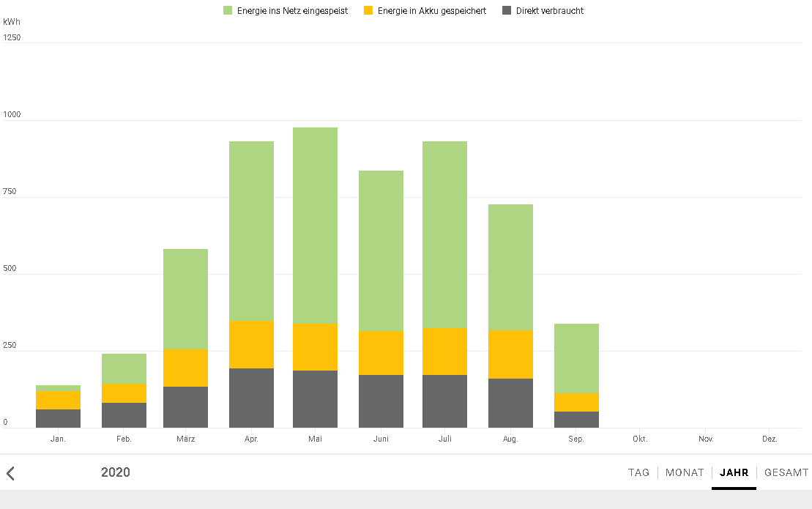
Task: Toggle the yellow 'Energie in Akku gespeichert' legend swatch
Action: coord(368,10)
